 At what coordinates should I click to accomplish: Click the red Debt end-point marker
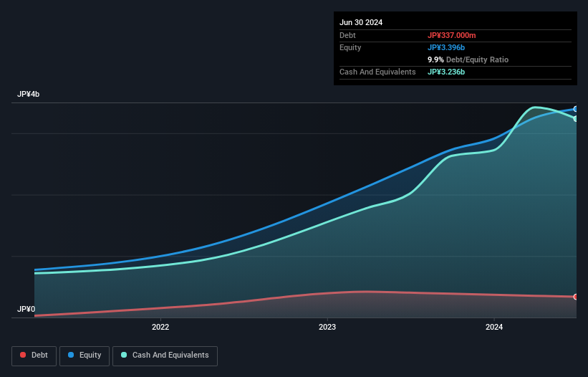(x=576, y=297)
